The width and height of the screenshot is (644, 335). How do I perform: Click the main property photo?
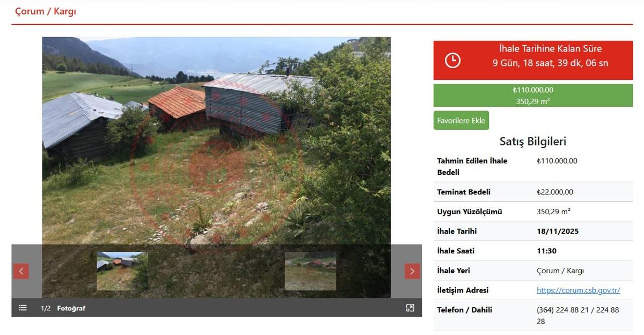(x=216, y=141)
